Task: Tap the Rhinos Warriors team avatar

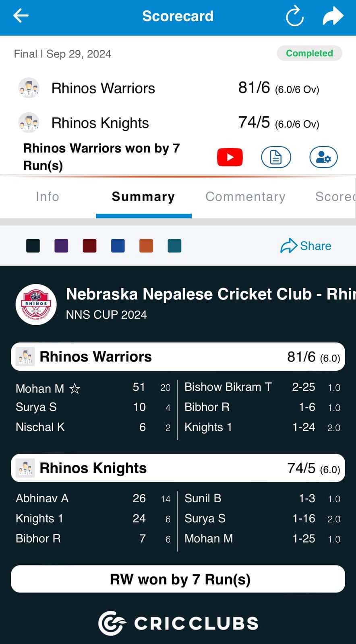Action: click(29, 88)
